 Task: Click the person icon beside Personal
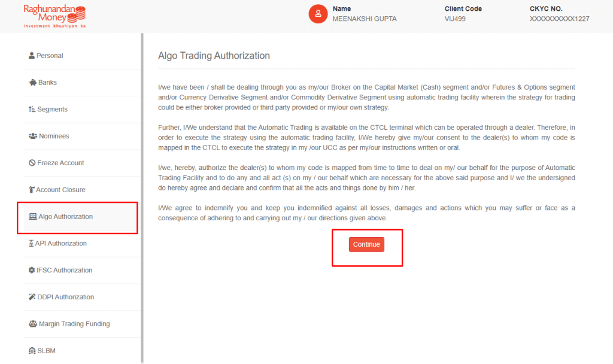pos(32,56)
